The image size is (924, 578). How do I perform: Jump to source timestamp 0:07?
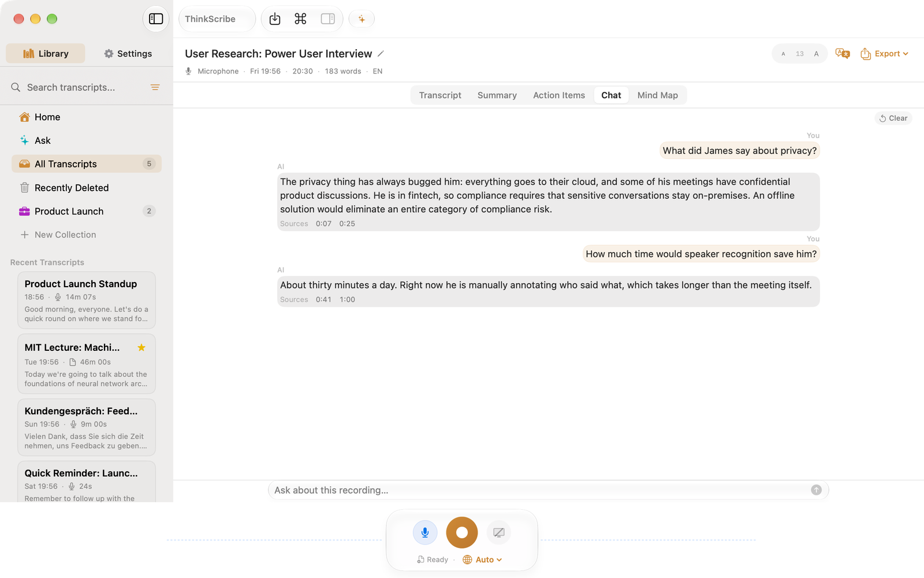point(324,224)
